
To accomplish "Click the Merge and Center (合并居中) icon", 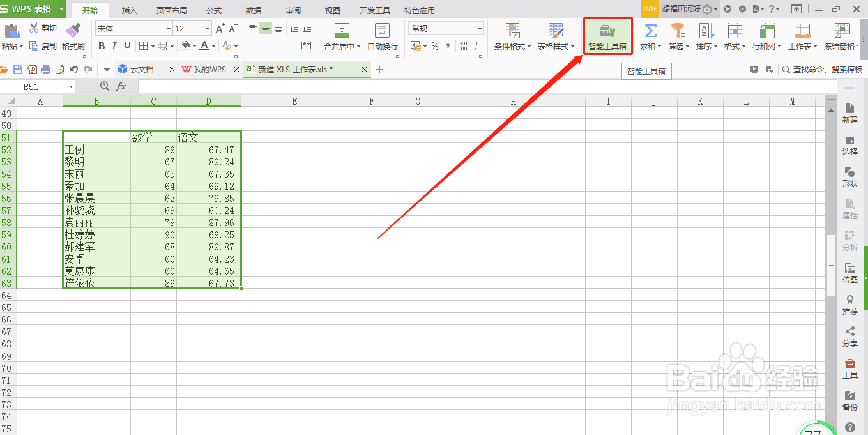I will point(342,31).
